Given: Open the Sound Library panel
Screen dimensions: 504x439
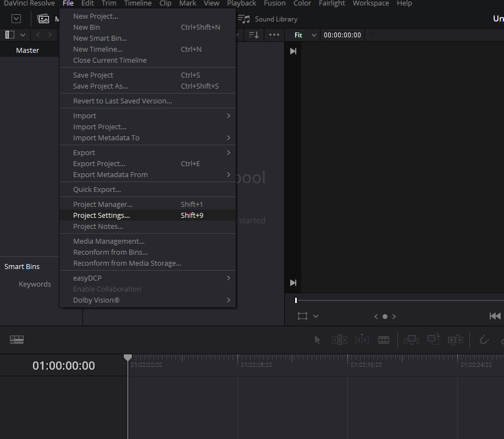Looking at the screenshot, I should (268, 19).
